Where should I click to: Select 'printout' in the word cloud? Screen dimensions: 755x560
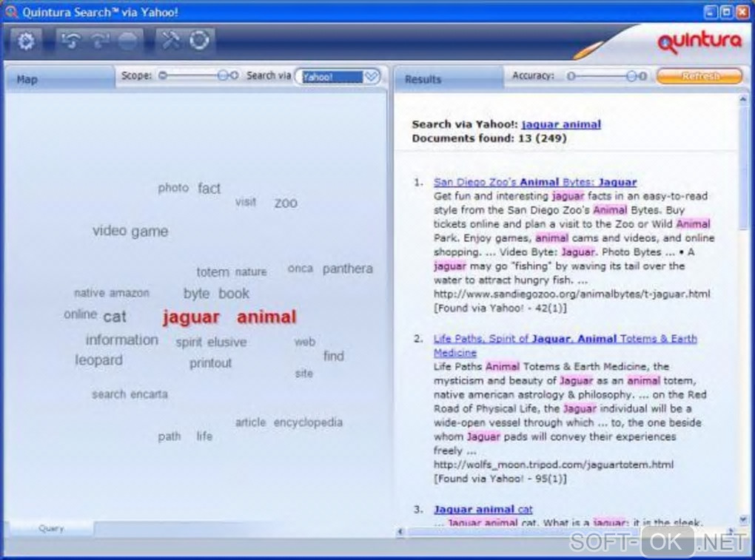tap(210, 363)
